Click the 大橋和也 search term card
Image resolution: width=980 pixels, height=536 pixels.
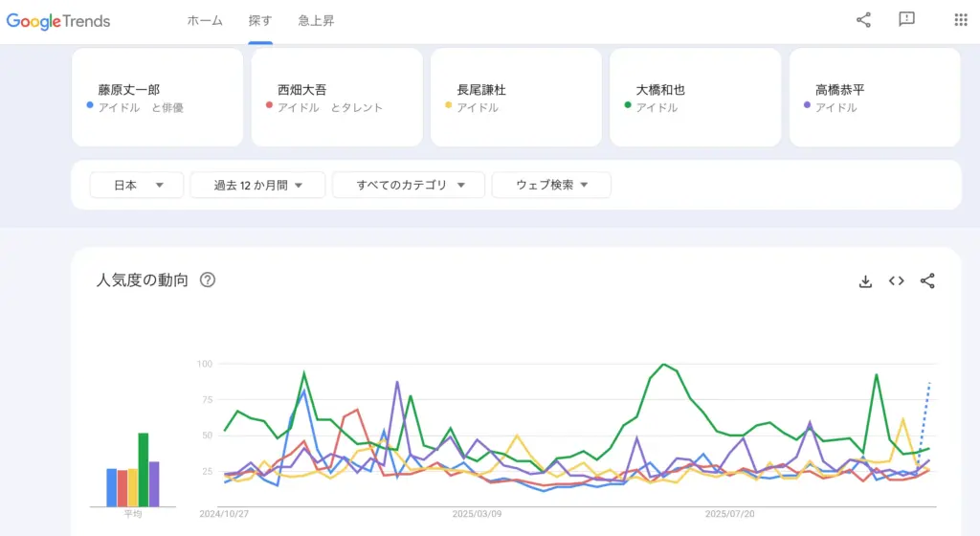(696, 98)
